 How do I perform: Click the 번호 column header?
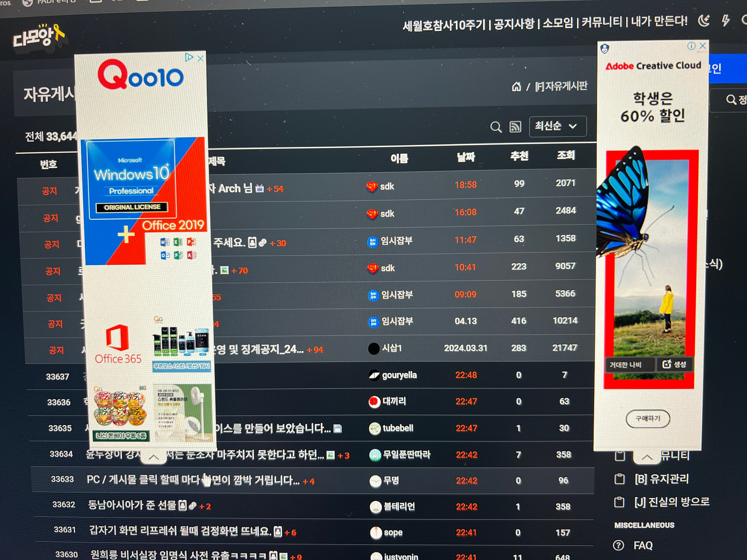point(49,164)
